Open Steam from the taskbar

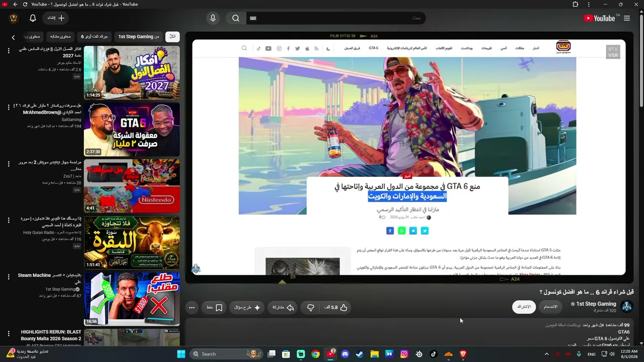pos(360,354)
